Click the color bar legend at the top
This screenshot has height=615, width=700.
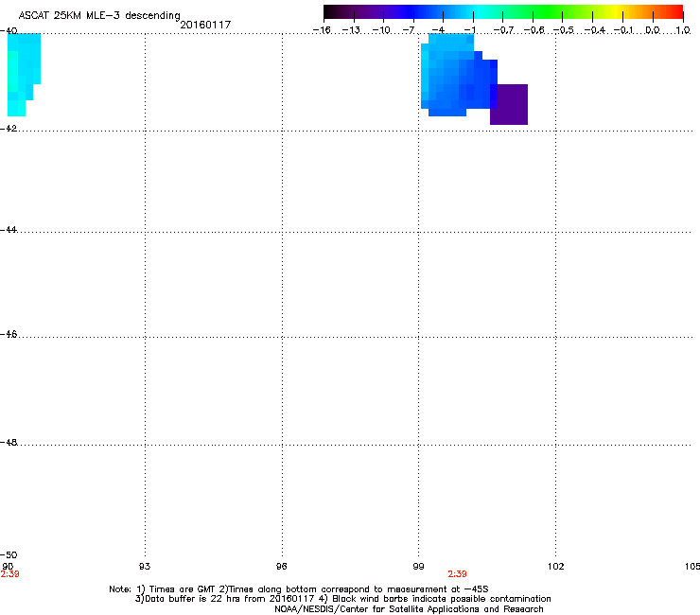click(503, 11)
